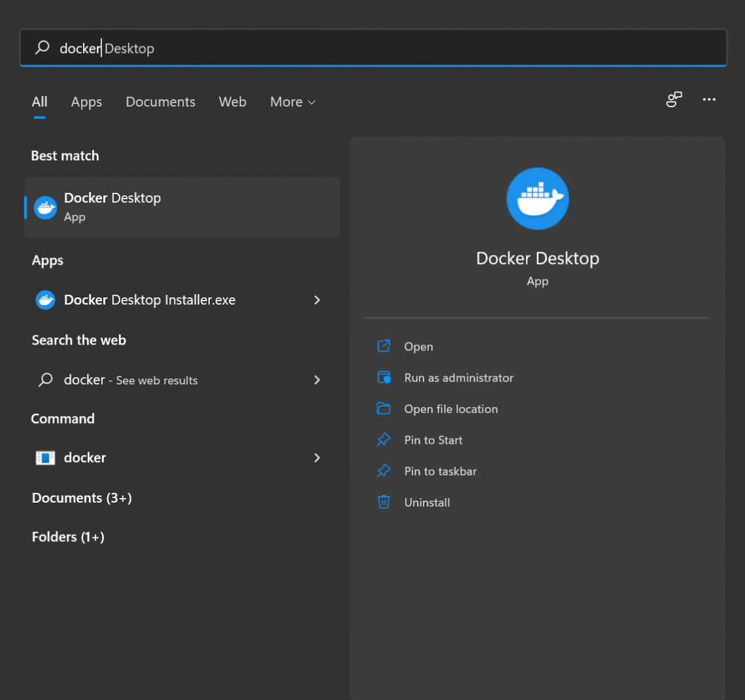Expand the docker web results arrow

coord(317,380)
